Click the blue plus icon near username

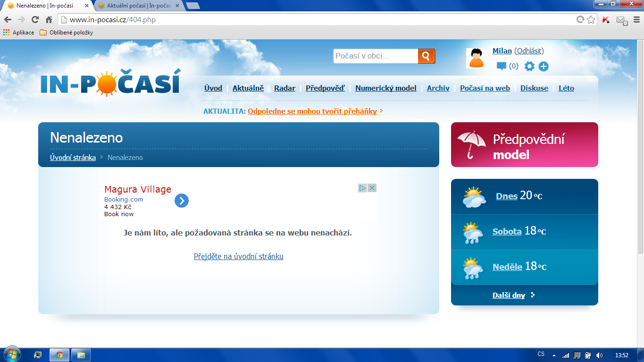pyautogui.click(x=544, y=67)
